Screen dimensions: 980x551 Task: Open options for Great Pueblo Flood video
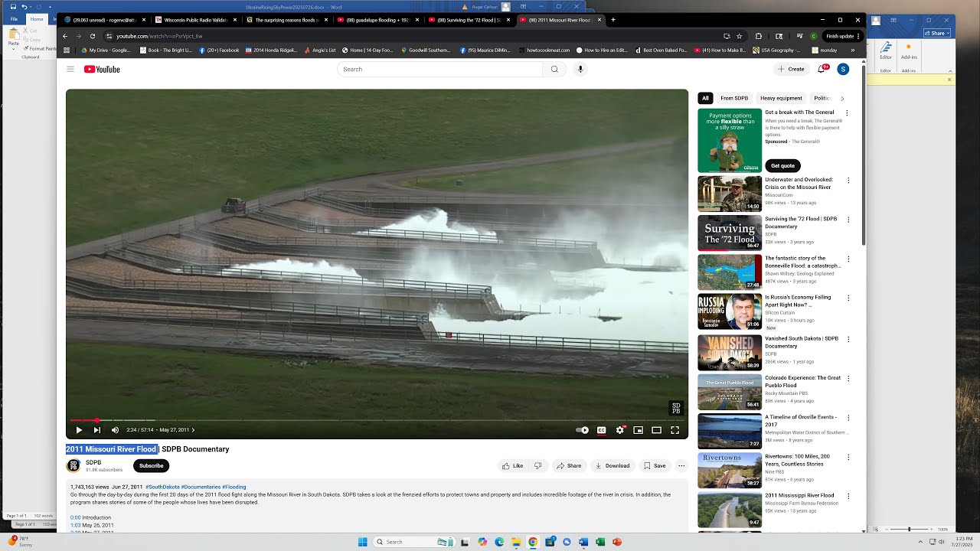pos(848,378)
